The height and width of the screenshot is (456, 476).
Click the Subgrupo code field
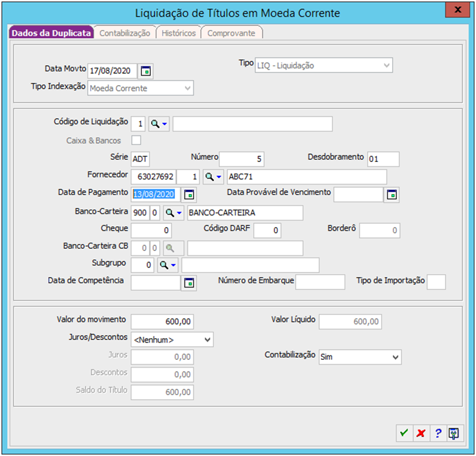click(142, 265)
